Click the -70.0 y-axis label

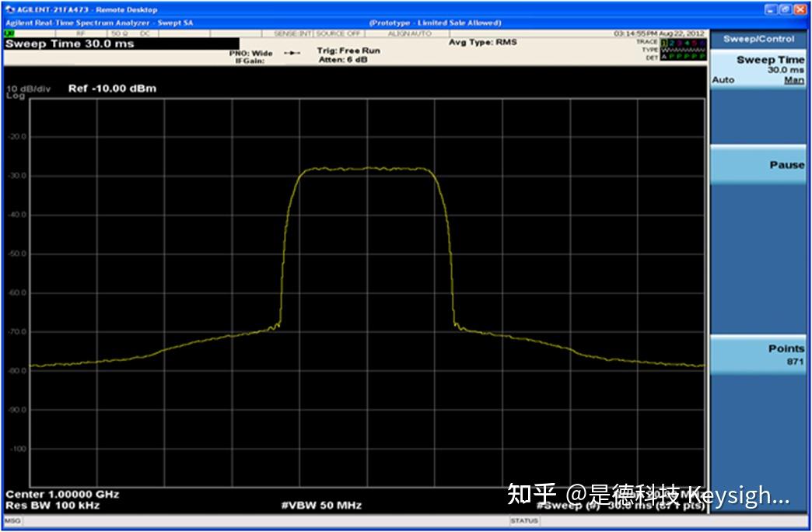16,331
